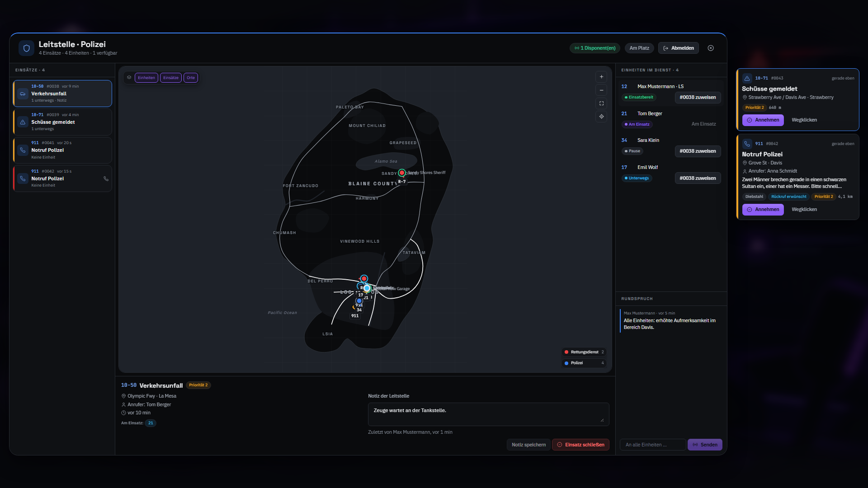Click the car icon of Verkehrsunfall incident

pyautogui.click(x=23, y=94)
